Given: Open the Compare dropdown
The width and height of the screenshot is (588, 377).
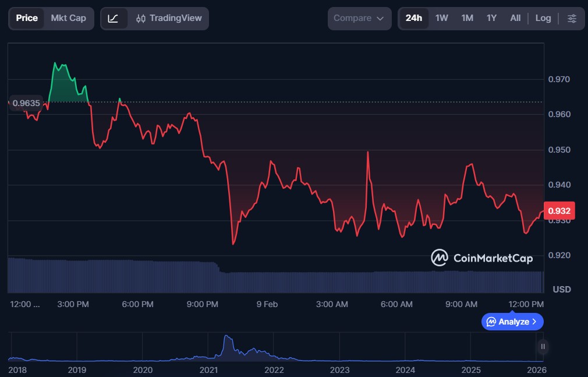Looking at the screenshot, I should click(x=359, y=18).
